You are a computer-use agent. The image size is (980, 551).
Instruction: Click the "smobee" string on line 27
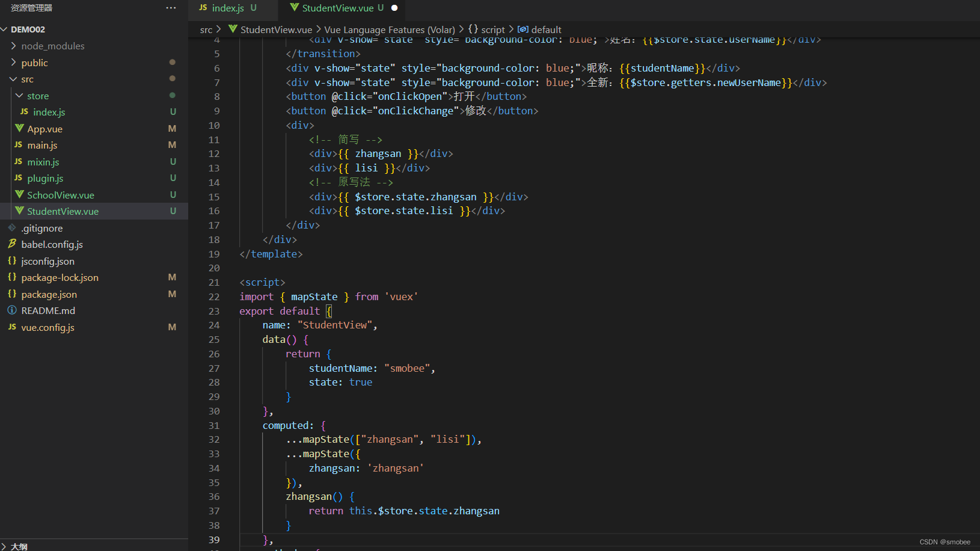click(408, 368)
